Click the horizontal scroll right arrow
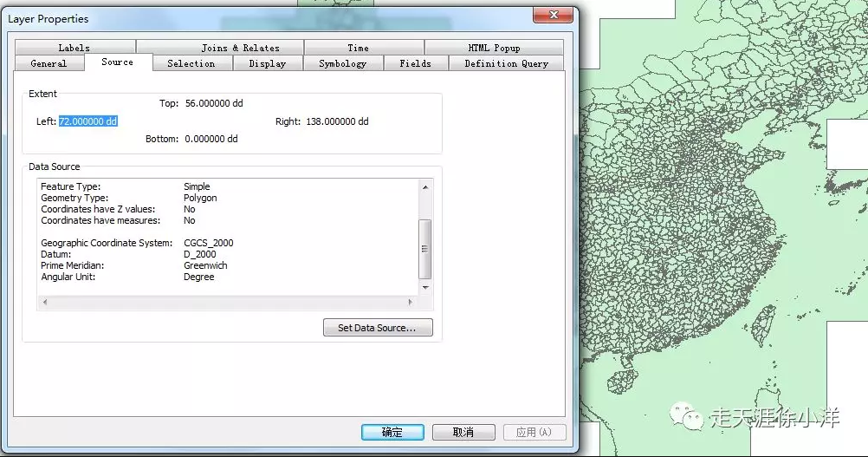868x457 pixels. pos(411,302)
